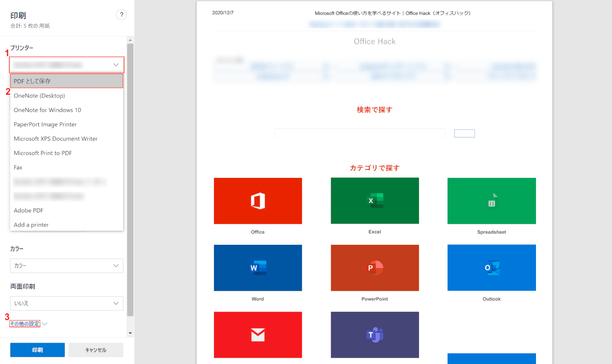This screenshot has width=612, height=364.
Task: Click the blue 印刷 button
Action: 37,350
